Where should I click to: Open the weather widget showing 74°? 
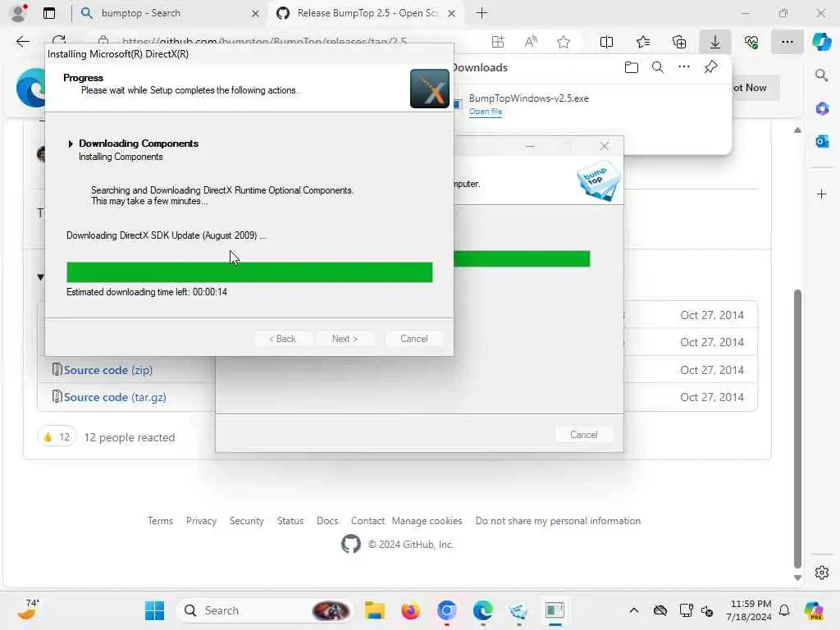pos(28,609)
